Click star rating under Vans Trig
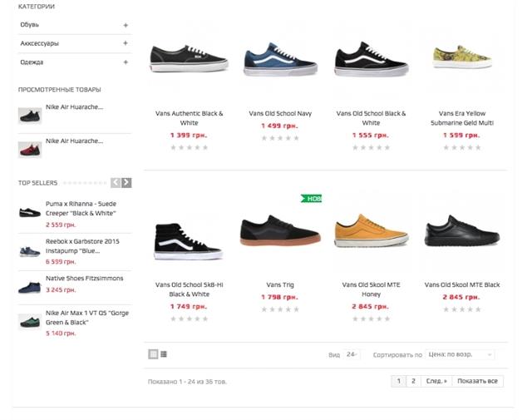Viewport: 532px width, 420px height. pos(279,309)
